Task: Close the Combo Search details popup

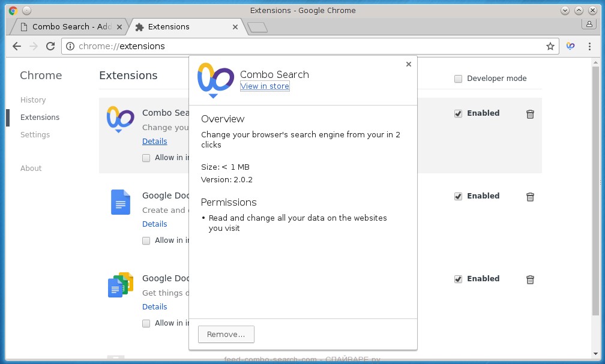Action: [409, 64]
